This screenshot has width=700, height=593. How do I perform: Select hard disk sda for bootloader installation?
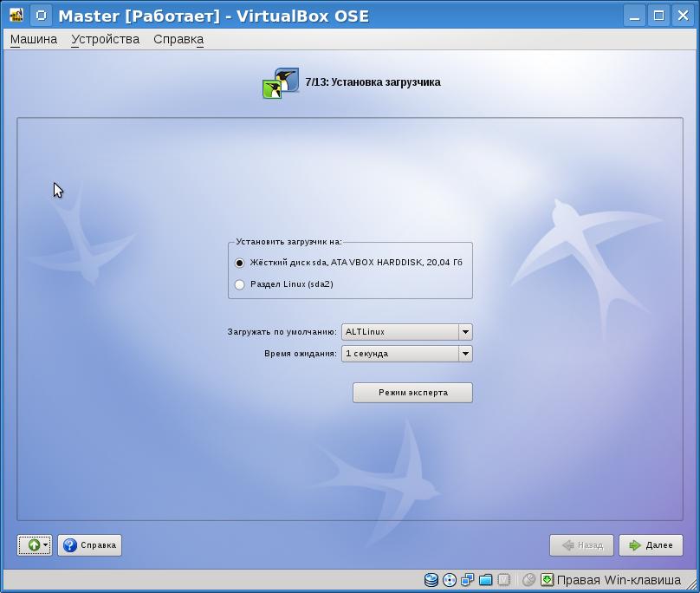point(240,263)
